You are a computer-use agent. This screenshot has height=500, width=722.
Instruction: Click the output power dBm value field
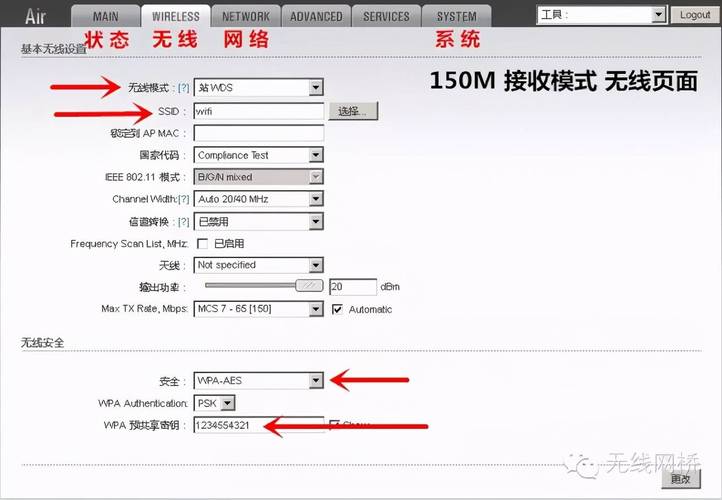pos(353,287)
